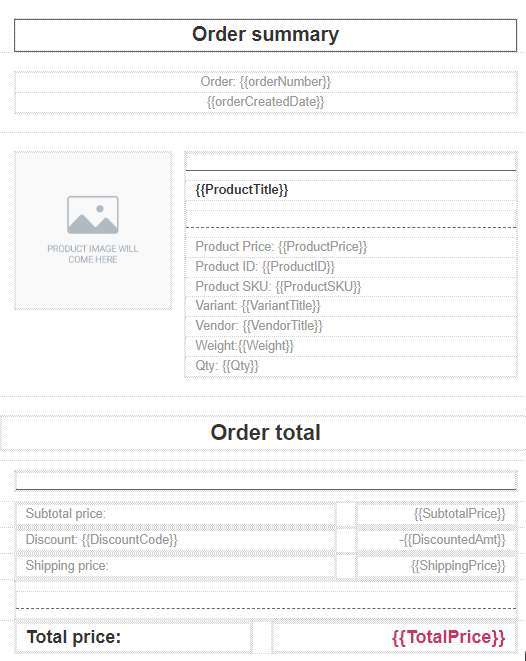Screen dimensions: 526x661
Task: Select the Vendor: {{VendorTitle}} row
Action: click(351, 326)
